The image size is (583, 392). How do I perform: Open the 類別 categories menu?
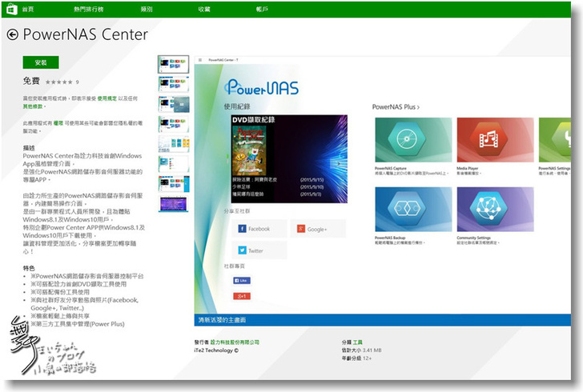coord(147,10)
